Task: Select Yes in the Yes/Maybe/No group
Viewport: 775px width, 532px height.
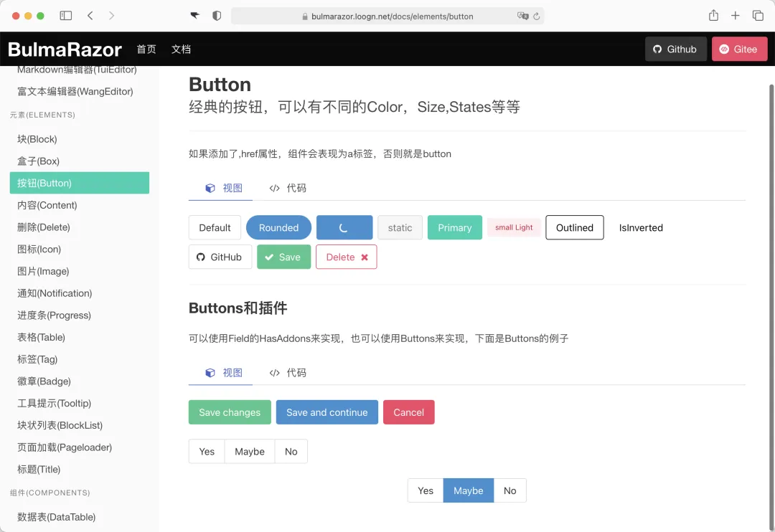Action: (207, 451)
